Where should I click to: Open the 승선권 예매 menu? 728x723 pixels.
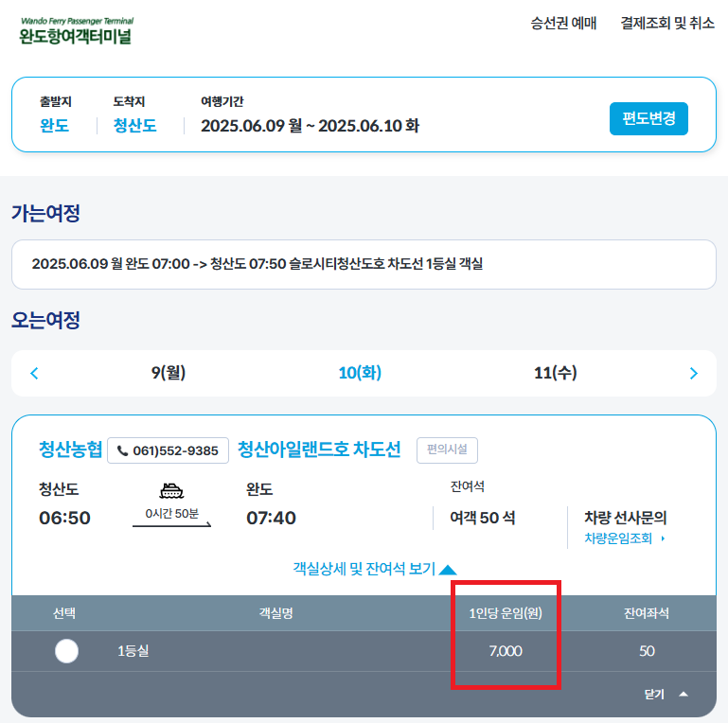coord(563,23)
